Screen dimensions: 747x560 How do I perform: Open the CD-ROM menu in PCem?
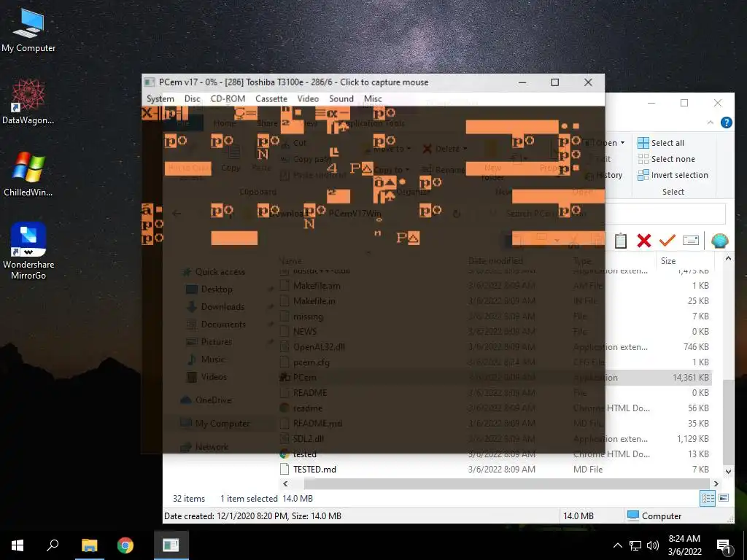[228, 98]
